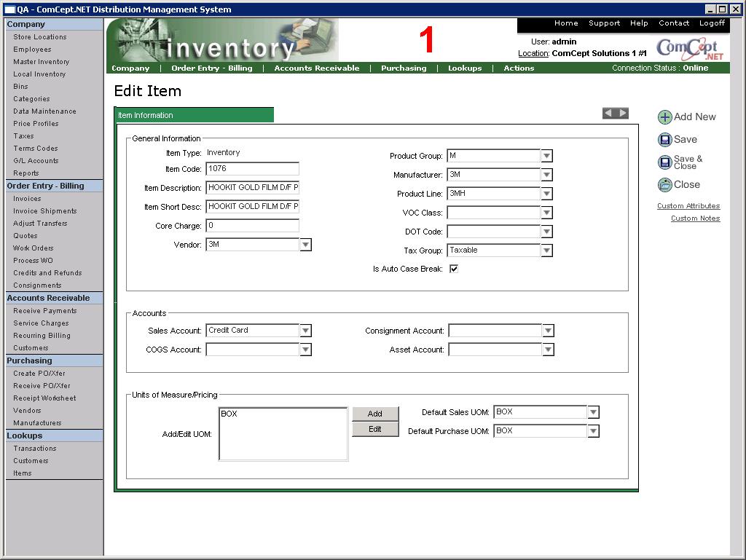Open Master Inventory in the sidebar
Screen dimensions: 746x560
[x=42, y=61]
